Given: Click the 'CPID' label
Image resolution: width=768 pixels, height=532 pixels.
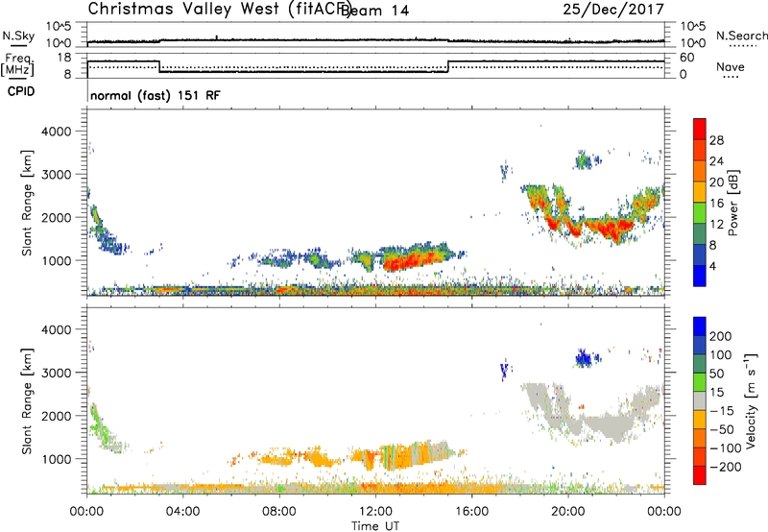Looking at the screenshot, I should [x=21, y=91].
